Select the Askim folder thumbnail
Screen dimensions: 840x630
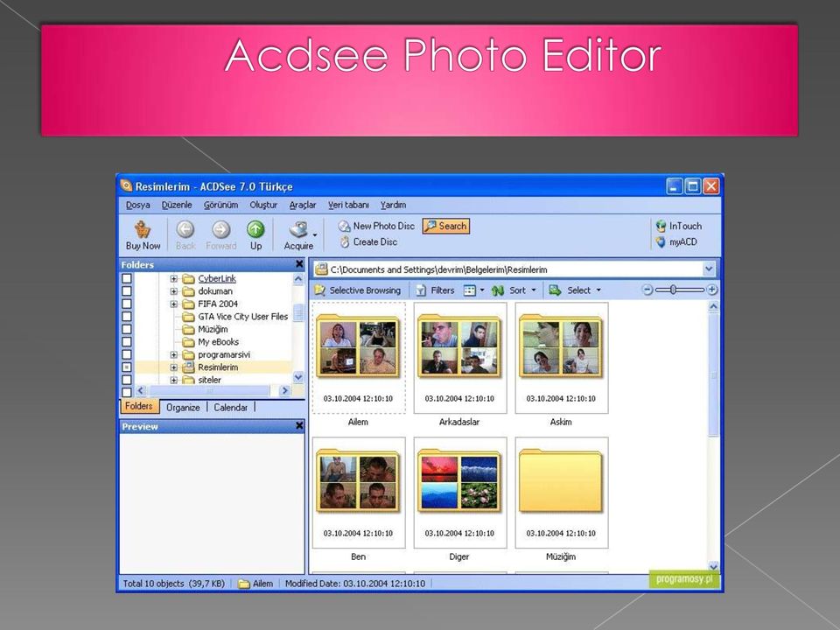[x=562, y=358]
